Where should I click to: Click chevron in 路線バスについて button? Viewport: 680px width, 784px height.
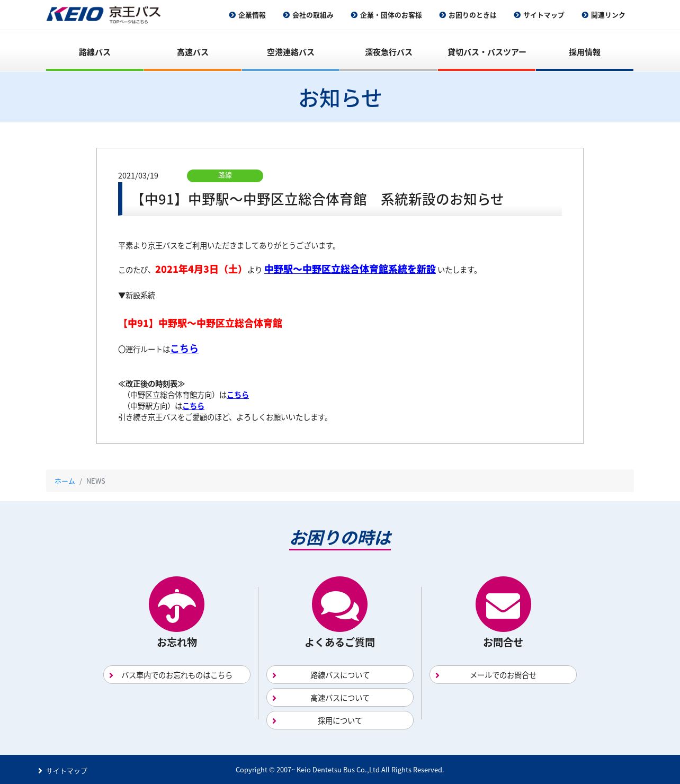tap(274, 675)
